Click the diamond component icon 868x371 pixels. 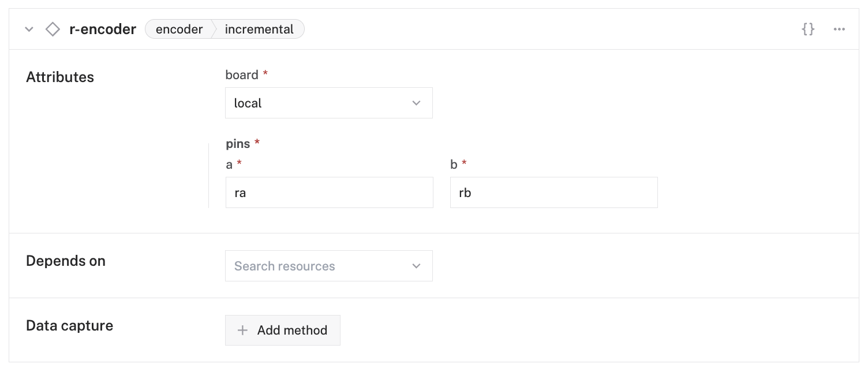tap(53, 29)
